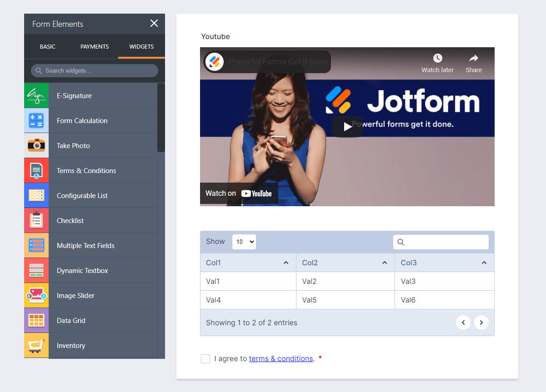Click the Share arrow icon on video

tap(474, 58)
